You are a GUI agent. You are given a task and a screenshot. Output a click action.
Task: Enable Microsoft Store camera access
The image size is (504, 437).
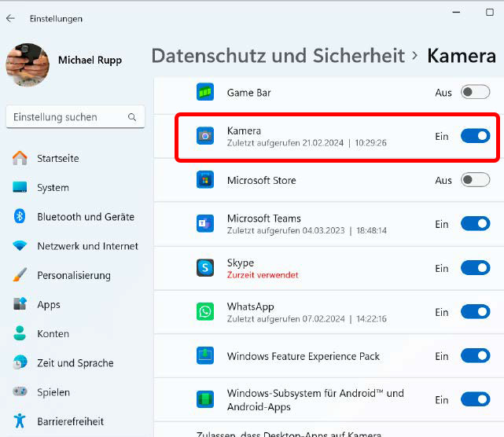coord(476,180)
